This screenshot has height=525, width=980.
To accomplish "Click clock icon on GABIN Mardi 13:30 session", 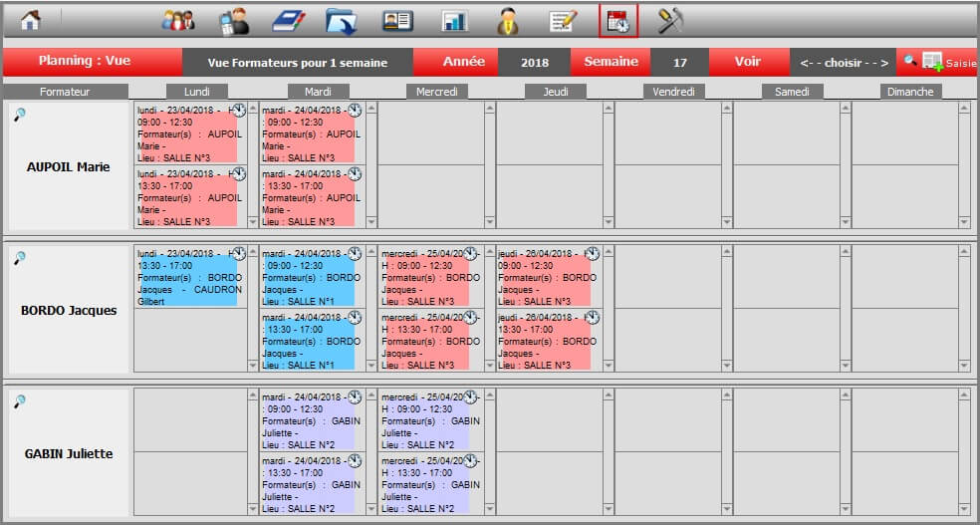I will [355, 460].
